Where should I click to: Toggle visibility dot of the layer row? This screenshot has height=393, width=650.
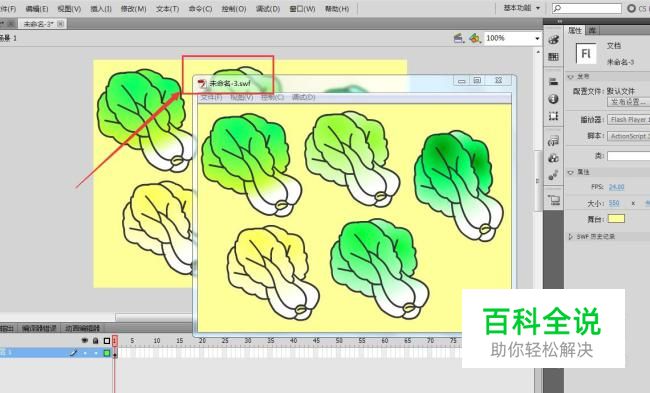click(x=85, y=353)
